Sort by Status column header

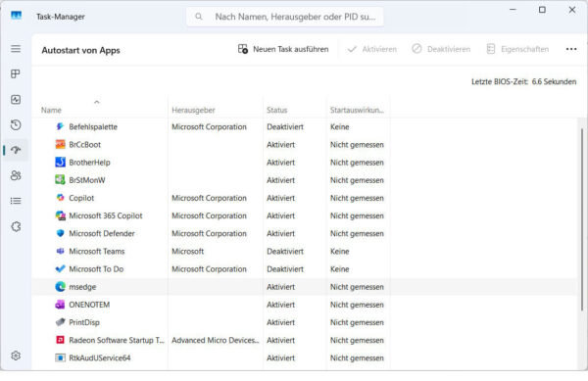(276, 110)
